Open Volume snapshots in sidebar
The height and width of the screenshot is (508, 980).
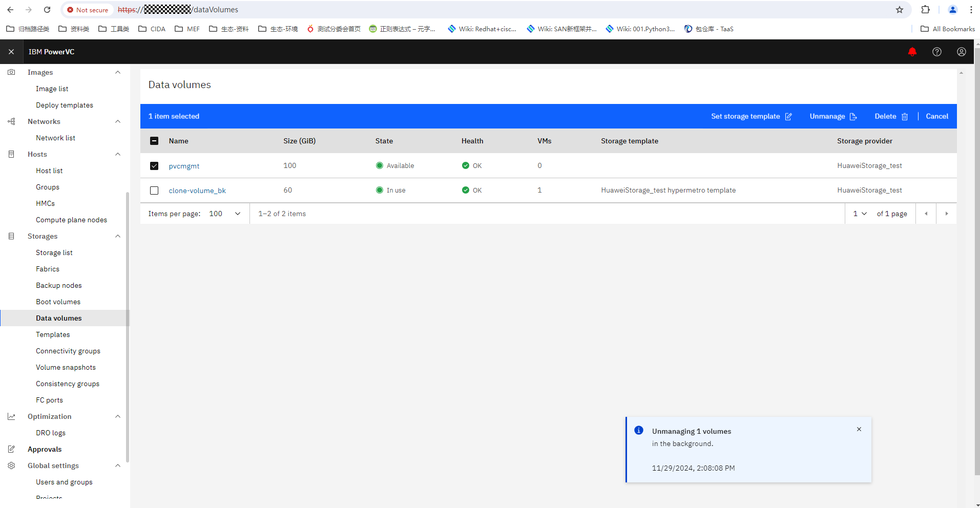pos(66,367)
